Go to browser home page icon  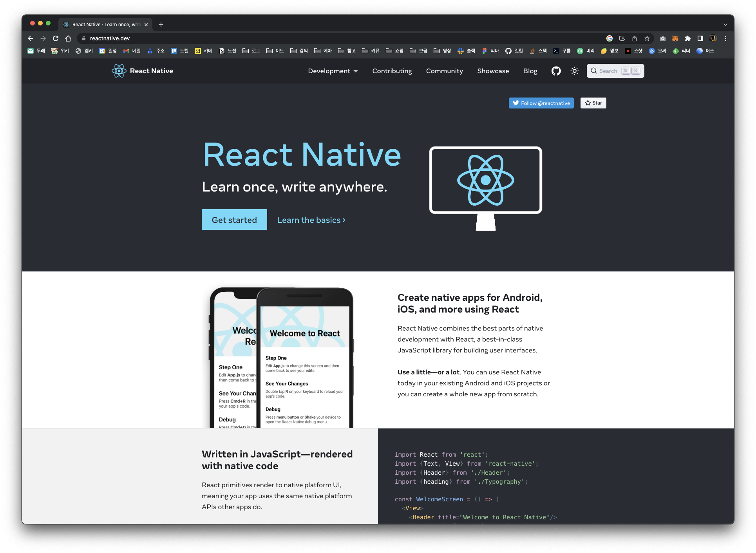tap(68, 38)
